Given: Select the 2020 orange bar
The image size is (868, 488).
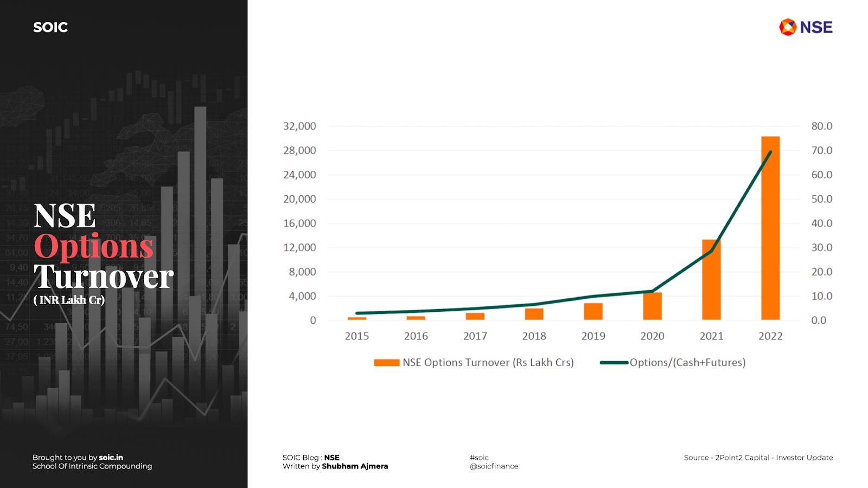Looking at the screenshot, I should (x=652, y=306).
